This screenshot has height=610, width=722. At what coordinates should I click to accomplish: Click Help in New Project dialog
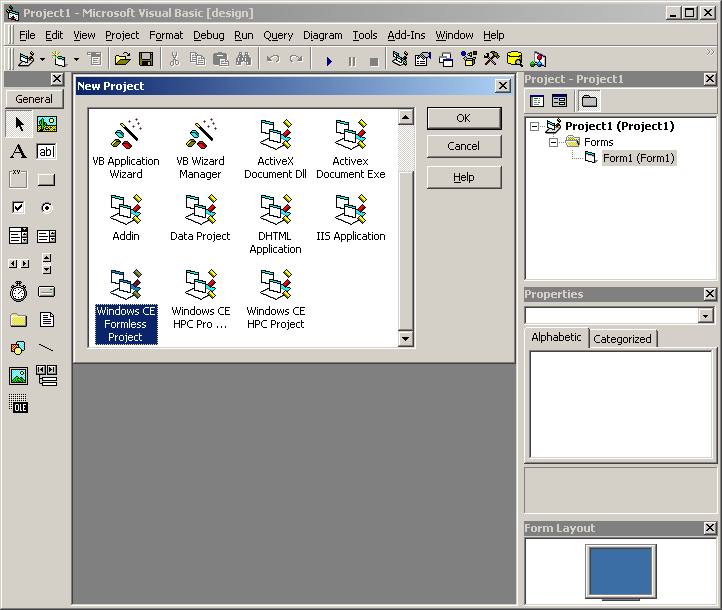[464, 177]
